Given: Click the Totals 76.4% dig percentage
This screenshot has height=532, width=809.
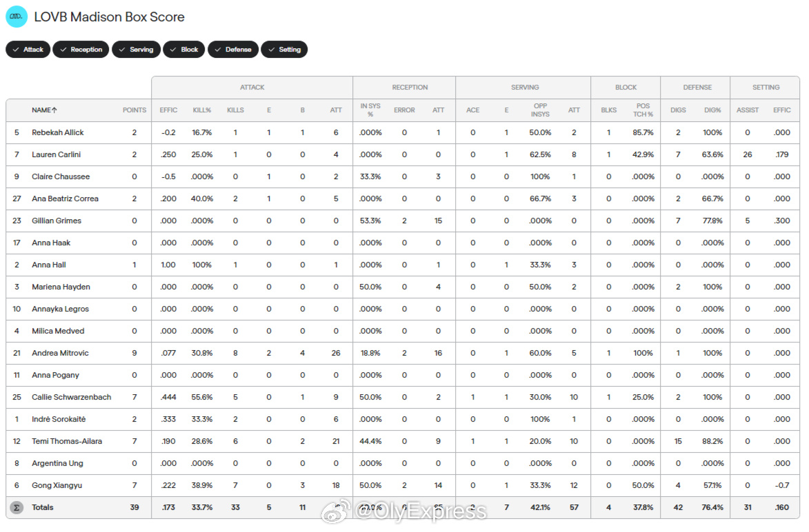Looking at the screenshot, I should coord(712,507).
